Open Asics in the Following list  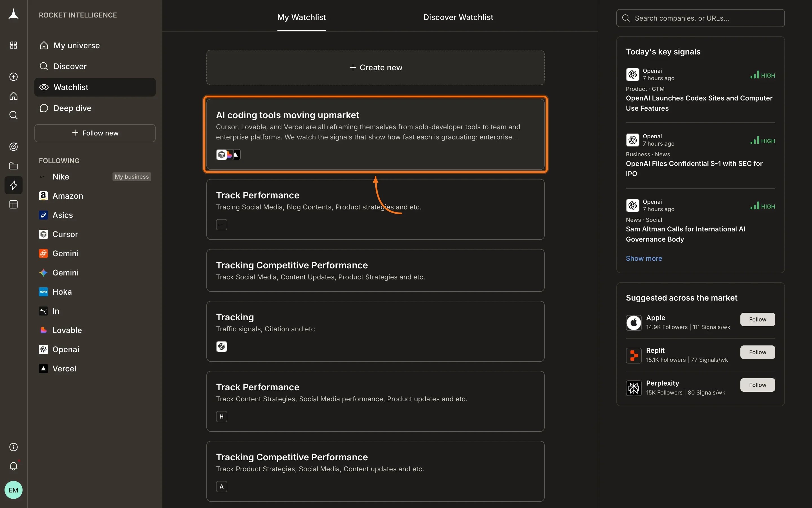pyautogui.click(x=56, y=215)
